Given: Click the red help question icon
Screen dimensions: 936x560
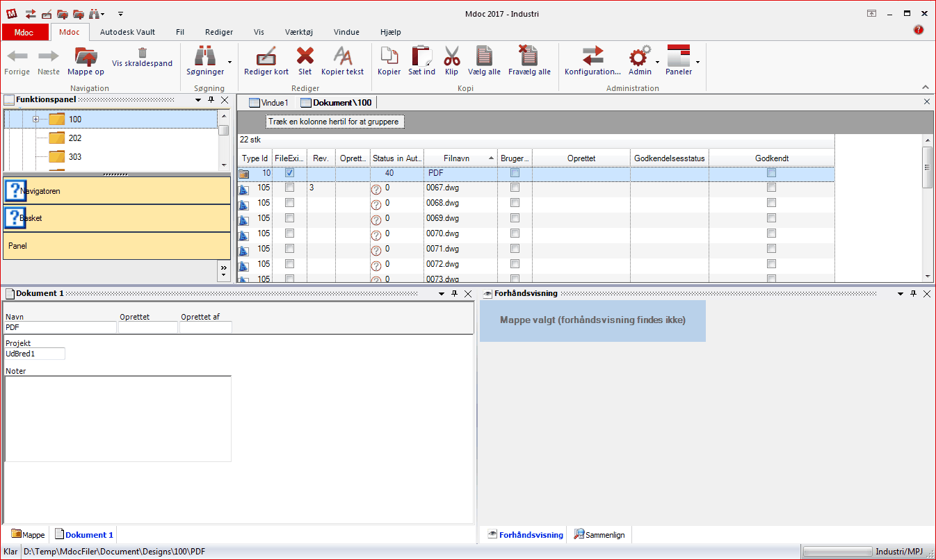Looking at the screenshot, I should 918,30.
